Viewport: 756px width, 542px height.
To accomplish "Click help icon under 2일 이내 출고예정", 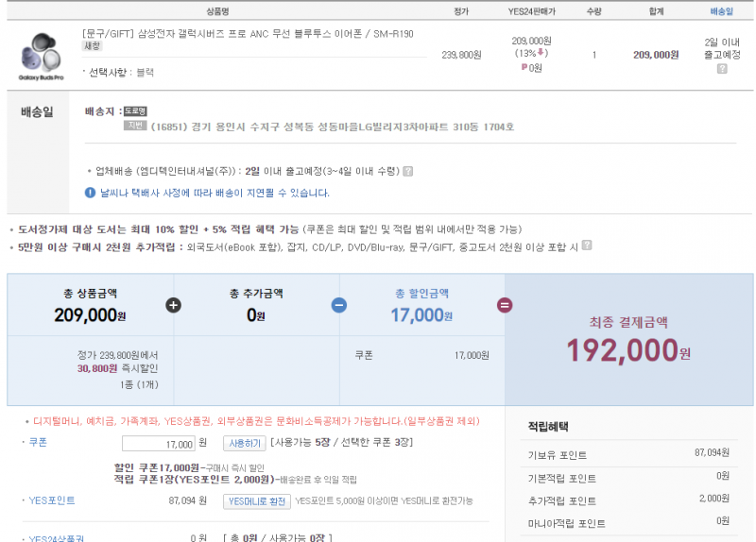I will [722, 69].
